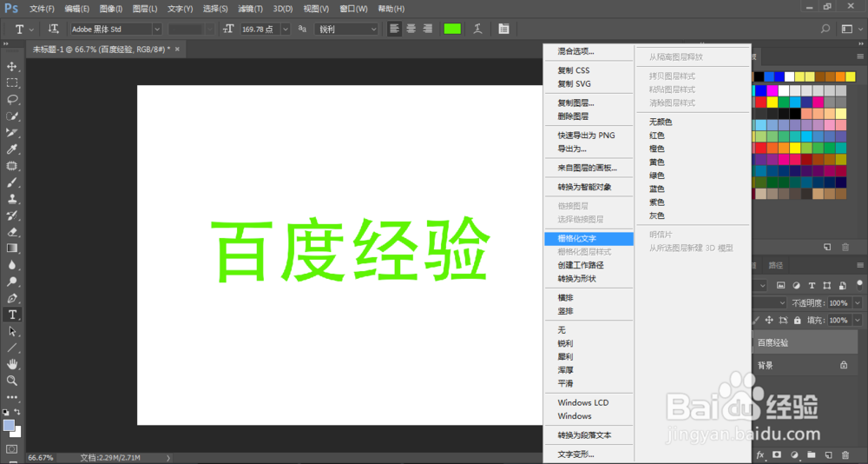The image size is (868, 464).
Task: Select the Blur tool
Action: pyautogui.click(x=11, y=265)
